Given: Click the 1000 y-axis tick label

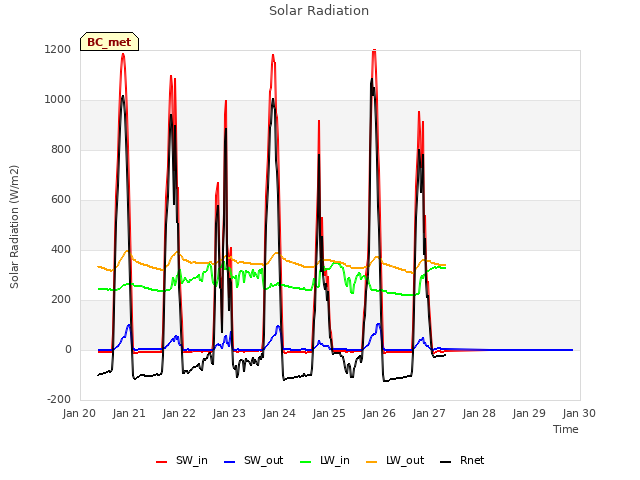Looking at the screenshot, I should point(58,100).
